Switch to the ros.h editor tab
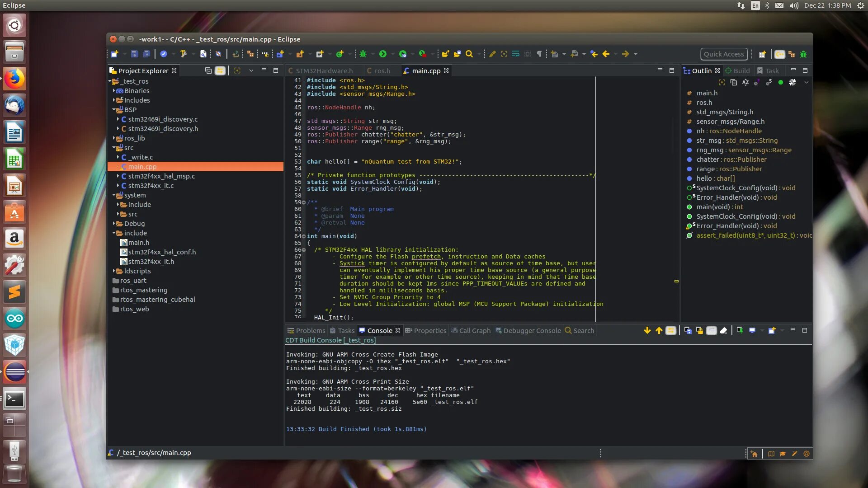 tap(382, 70)
